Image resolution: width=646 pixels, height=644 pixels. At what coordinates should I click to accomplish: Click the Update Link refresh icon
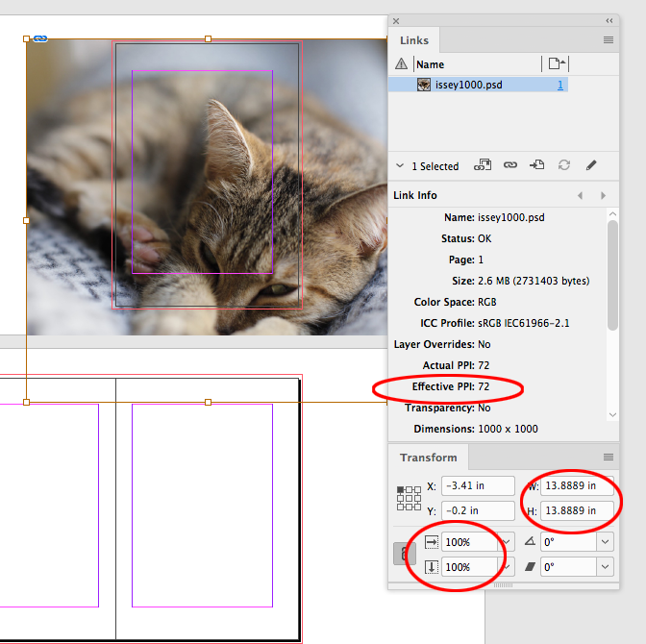point(564,165)
